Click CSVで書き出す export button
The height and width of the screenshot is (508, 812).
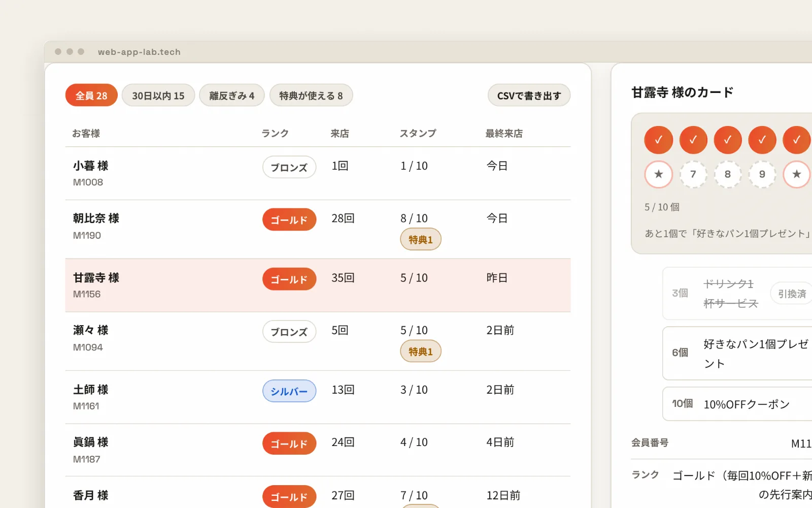coord(529,96)
